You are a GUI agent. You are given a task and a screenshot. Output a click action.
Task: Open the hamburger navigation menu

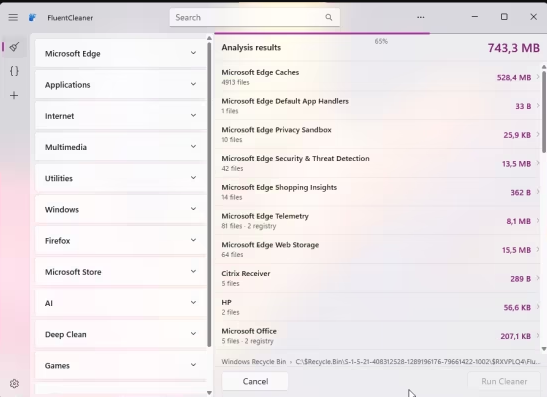[13, 17]
